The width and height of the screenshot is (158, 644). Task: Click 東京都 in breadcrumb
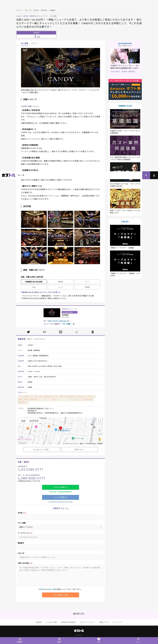pyautogui.click(x=36, y=11)
